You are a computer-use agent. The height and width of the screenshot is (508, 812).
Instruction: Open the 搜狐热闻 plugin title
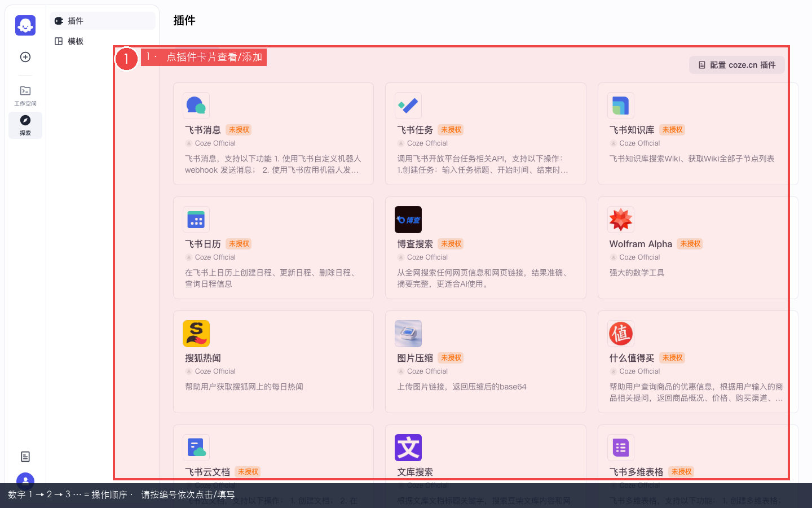[203, 358]
